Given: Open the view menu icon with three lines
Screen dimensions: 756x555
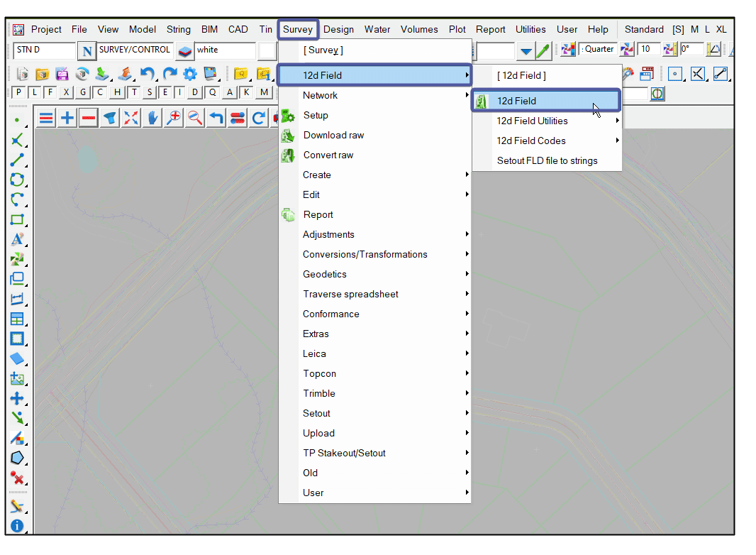Looking at the screenshot, I should point(46,118).
